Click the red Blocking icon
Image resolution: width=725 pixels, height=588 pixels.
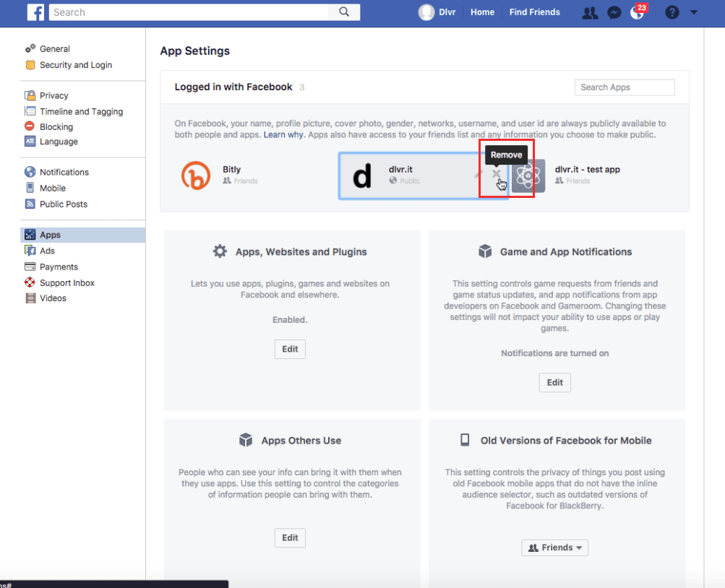coord(30,126)
